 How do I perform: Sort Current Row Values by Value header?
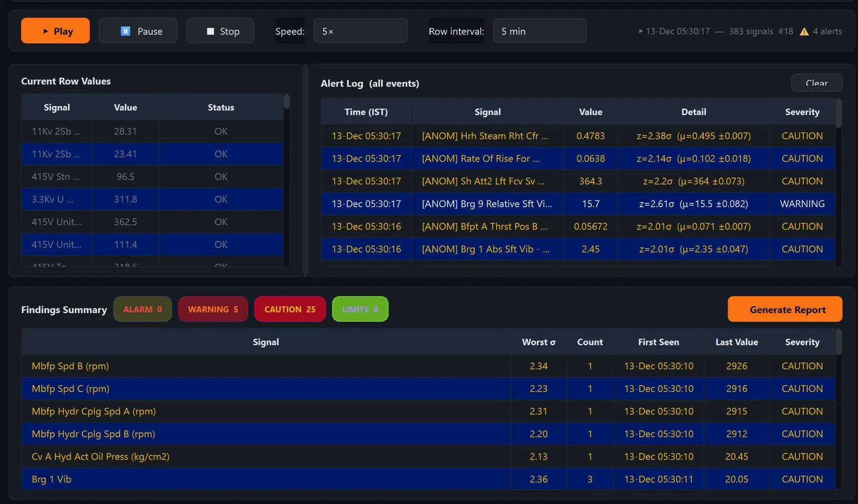click(125, 107)
